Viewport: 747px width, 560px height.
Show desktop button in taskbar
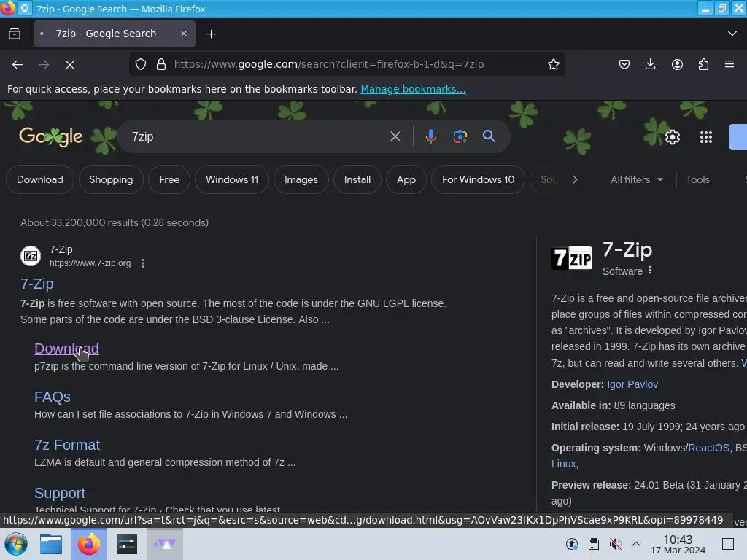pyautogui.click(x=727, y=544)
